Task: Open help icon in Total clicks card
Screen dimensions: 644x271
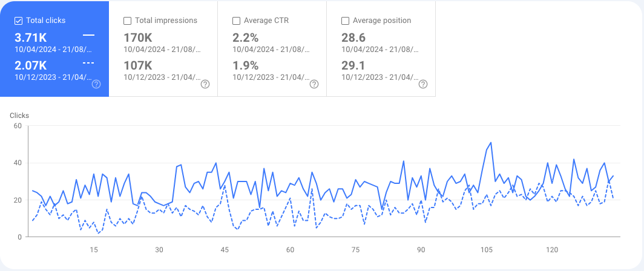Action: point(96,84)
